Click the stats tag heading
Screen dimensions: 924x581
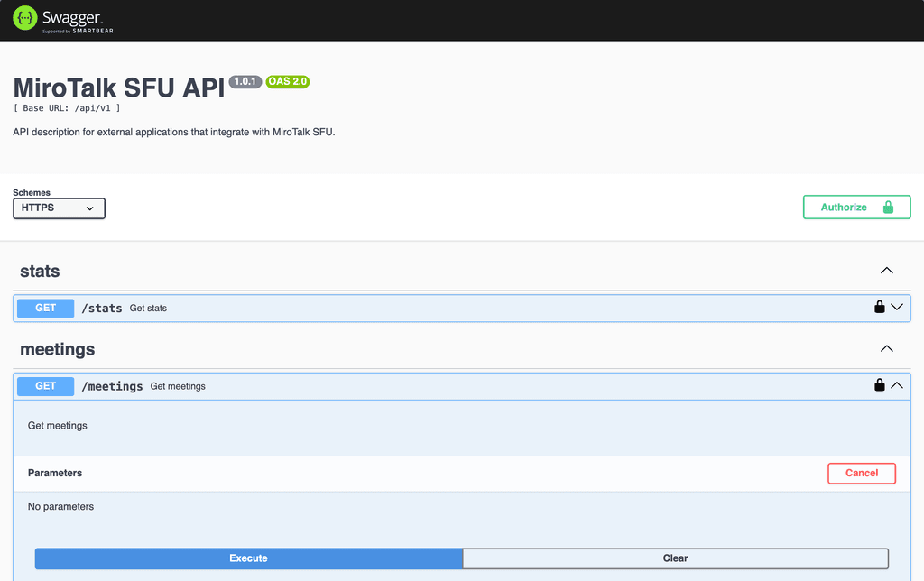click(x=40, y=272)
